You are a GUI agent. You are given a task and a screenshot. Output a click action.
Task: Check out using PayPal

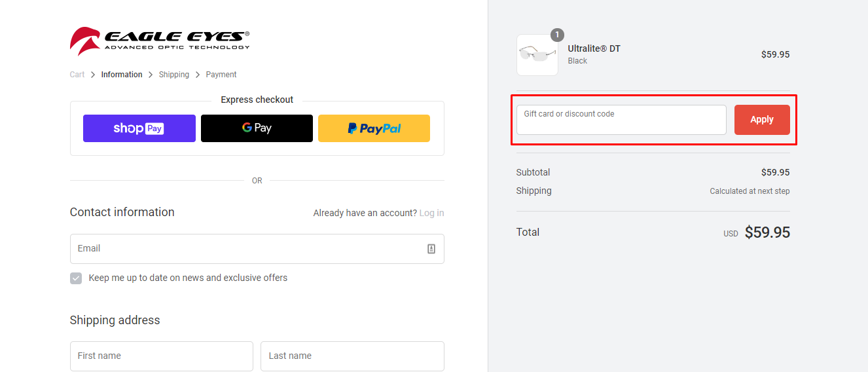click(374, 128)
